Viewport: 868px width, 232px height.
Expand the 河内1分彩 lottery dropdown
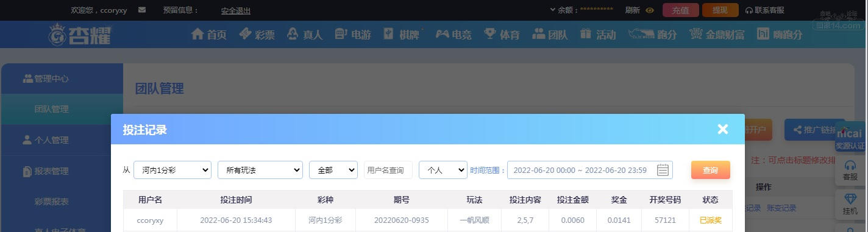(173, 170)
